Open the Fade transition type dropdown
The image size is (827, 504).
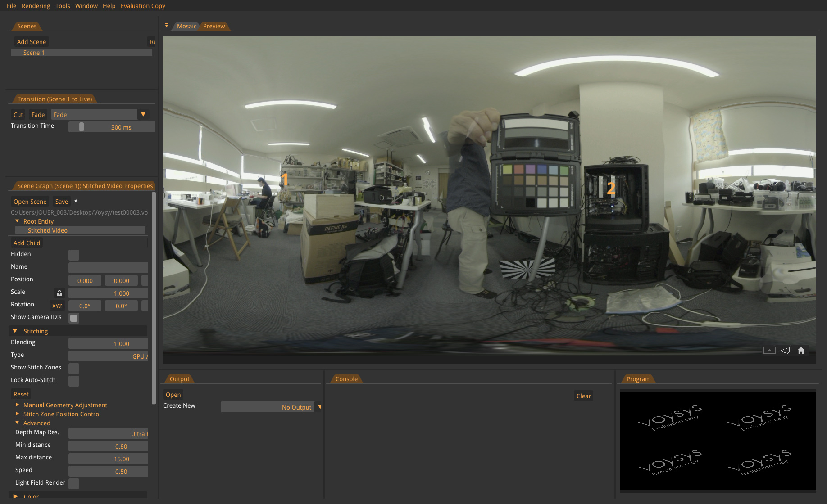click(143, 114)
